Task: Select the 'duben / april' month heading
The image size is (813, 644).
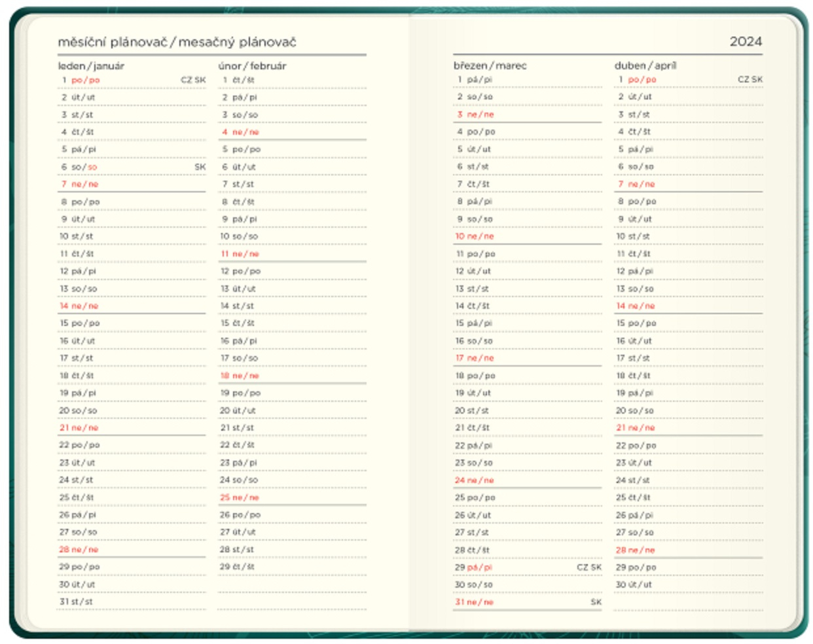Action: [645, 65]
